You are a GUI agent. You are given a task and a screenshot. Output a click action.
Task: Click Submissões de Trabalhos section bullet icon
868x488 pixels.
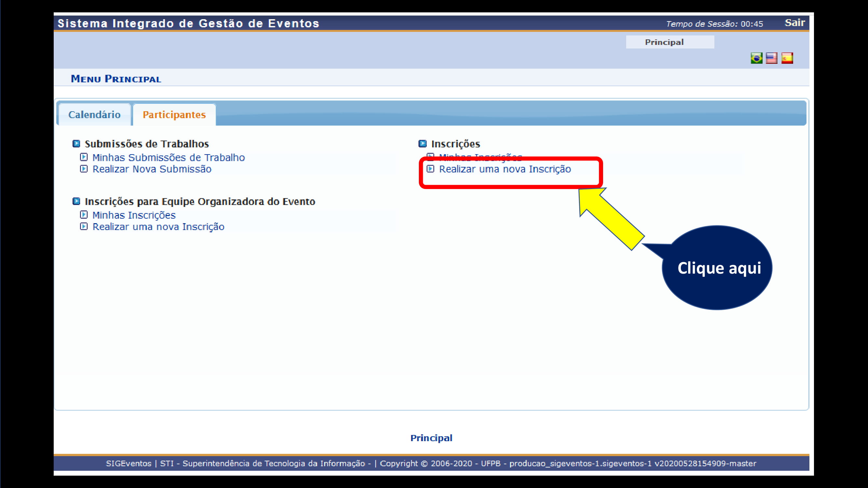click(x=76, y=144)
